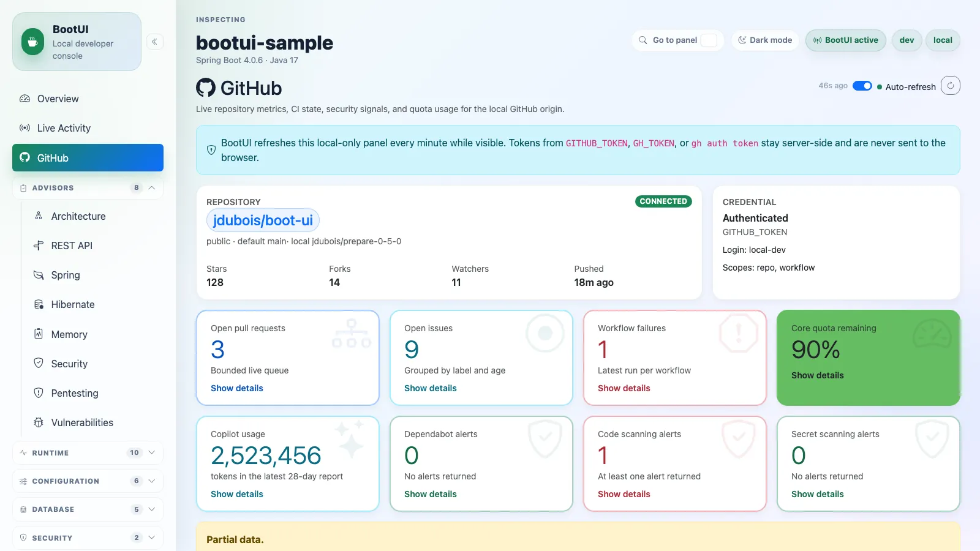Show details for Secret scanning alerts
This screenshot has height=551, width=980.
[x=818, y=494]
